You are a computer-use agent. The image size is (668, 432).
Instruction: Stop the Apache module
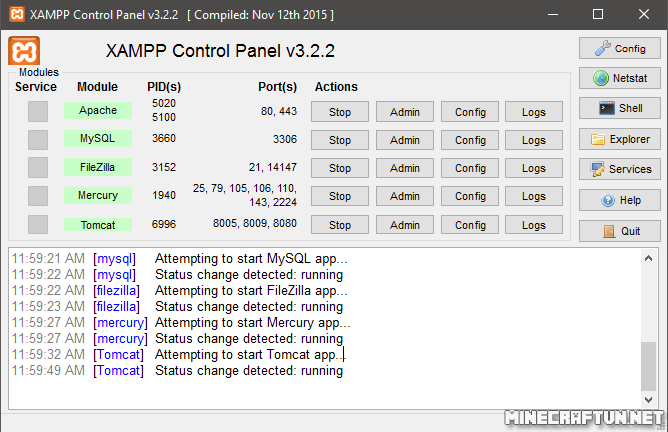pos(340,112)
